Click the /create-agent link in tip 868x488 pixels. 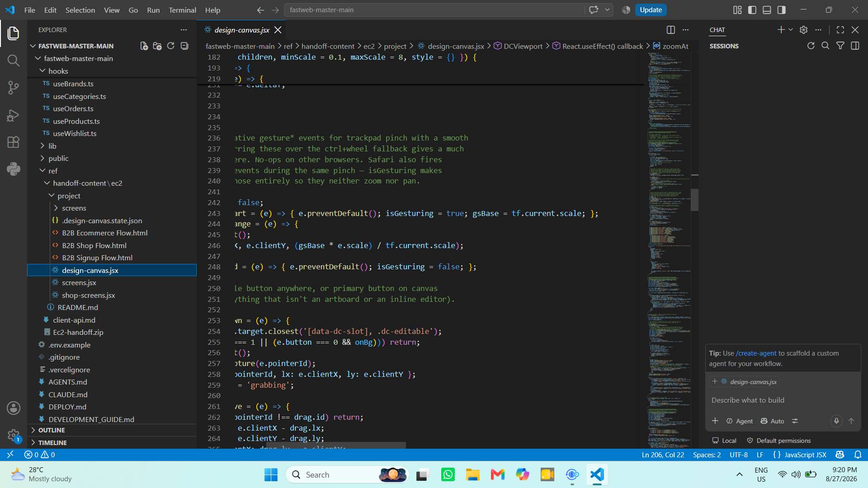click(x=756, y=353)
